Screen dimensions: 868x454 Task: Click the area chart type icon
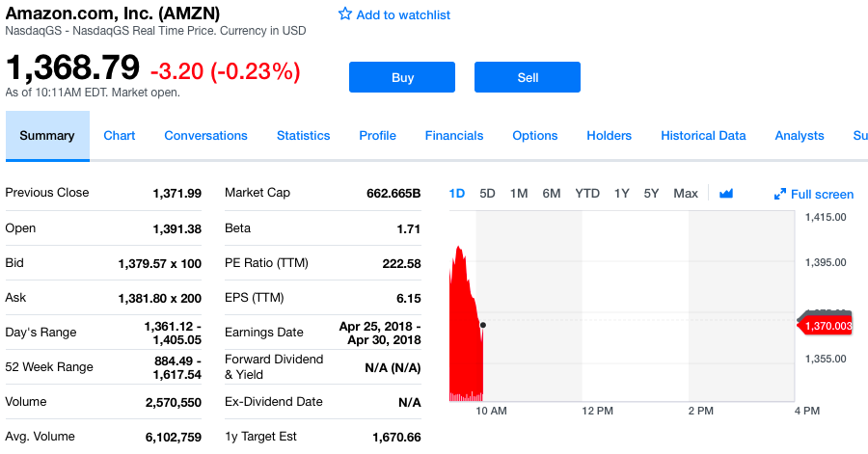[726, 194]
